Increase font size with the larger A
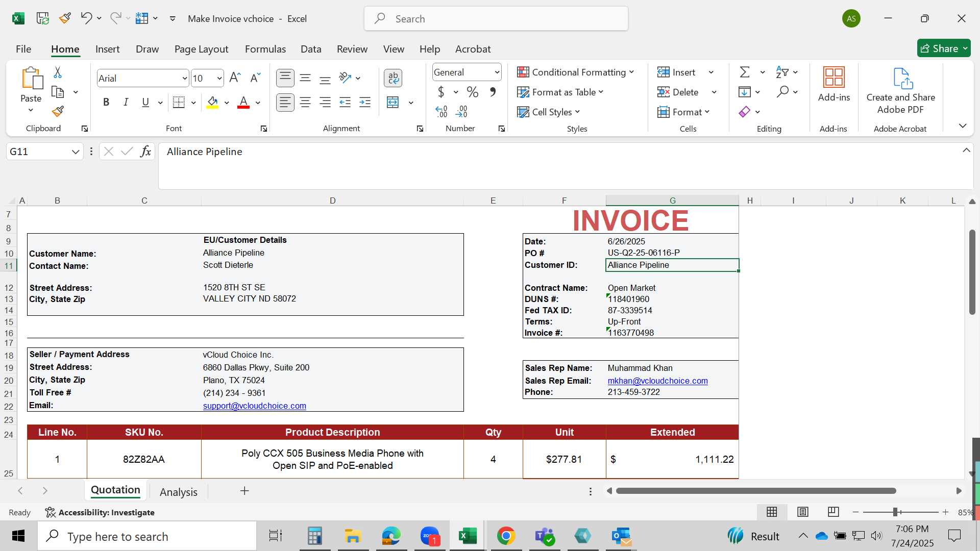The height and width of the screenshot is (551, 980). coord(235,78)
